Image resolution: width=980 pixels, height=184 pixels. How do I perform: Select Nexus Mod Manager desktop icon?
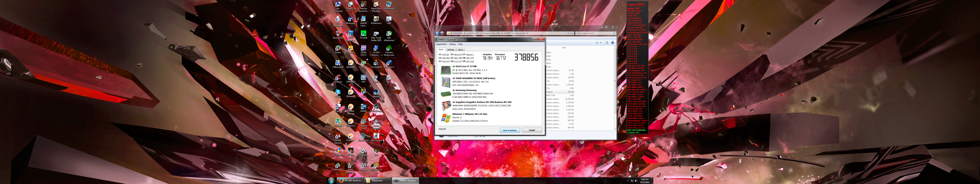click(x=376, y=7)
